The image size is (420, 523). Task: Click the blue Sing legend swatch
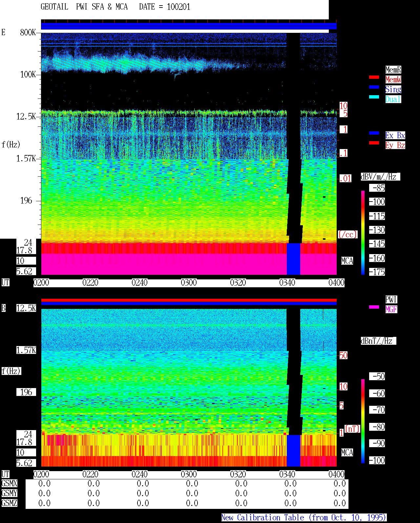tap(374, 87)
